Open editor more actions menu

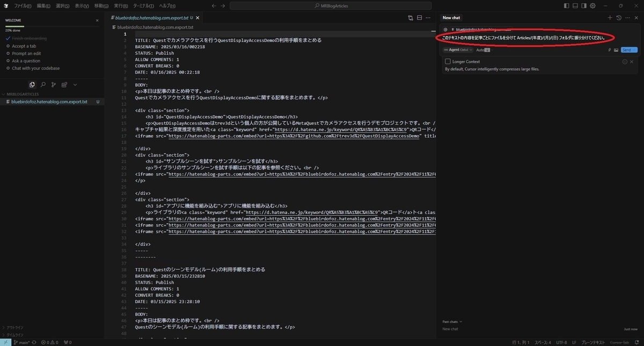point(428,18)
